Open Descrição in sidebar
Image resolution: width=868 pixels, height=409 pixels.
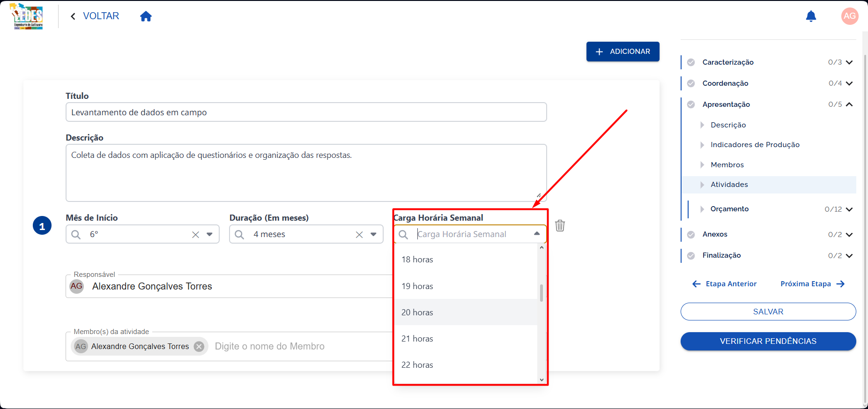click(728, 125)
